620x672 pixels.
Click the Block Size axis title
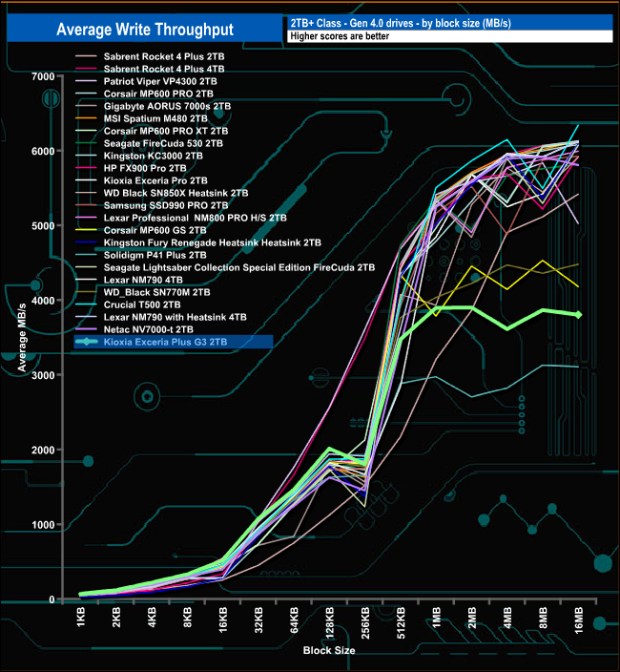[329, 651]
